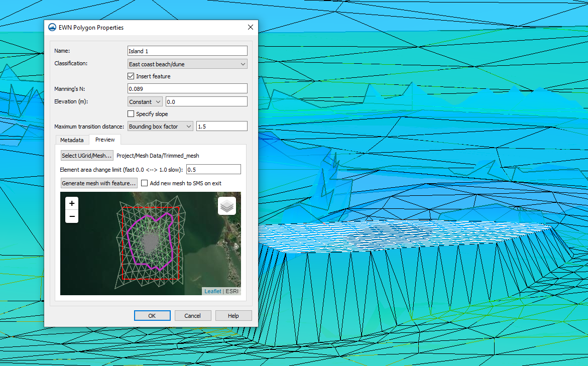Click the Select UGrid/Mesh button
The height and width of the screenshot is (366, 588).
pyautogui.click(x=86, y=155)
